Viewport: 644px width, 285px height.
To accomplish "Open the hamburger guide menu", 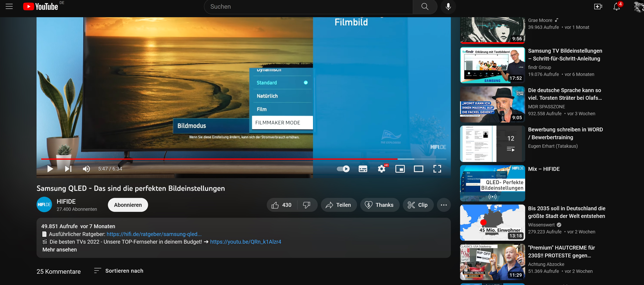I will click(x=9, y=6).
